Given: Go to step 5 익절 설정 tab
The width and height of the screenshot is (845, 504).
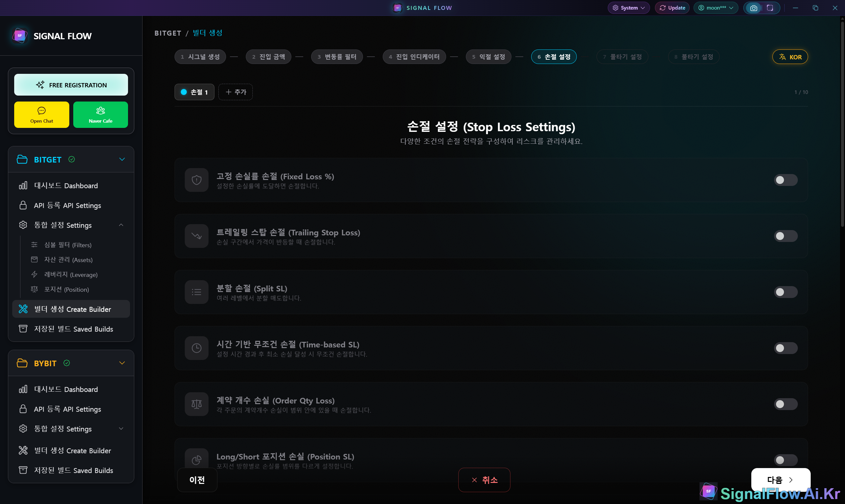Looking at the screenshot, I should [488, 57].
